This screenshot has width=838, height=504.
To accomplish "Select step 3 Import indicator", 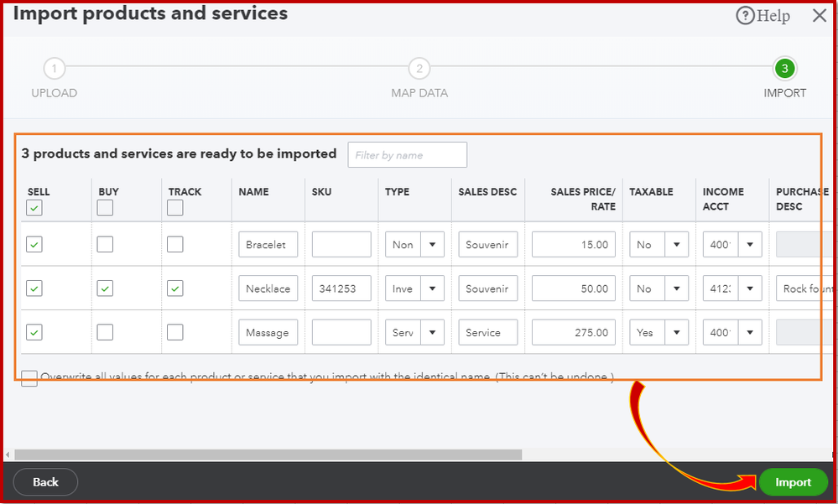I will [784, 69].
